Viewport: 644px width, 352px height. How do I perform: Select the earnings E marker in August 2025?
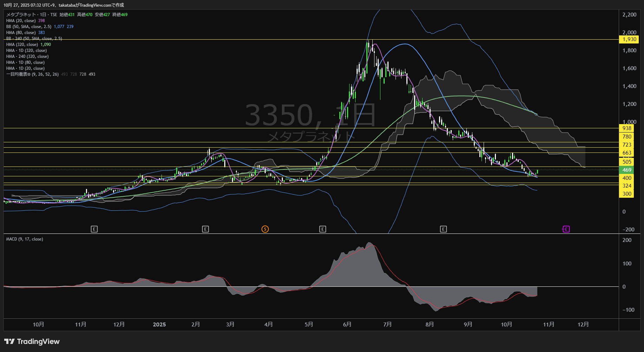pos(443,229)
